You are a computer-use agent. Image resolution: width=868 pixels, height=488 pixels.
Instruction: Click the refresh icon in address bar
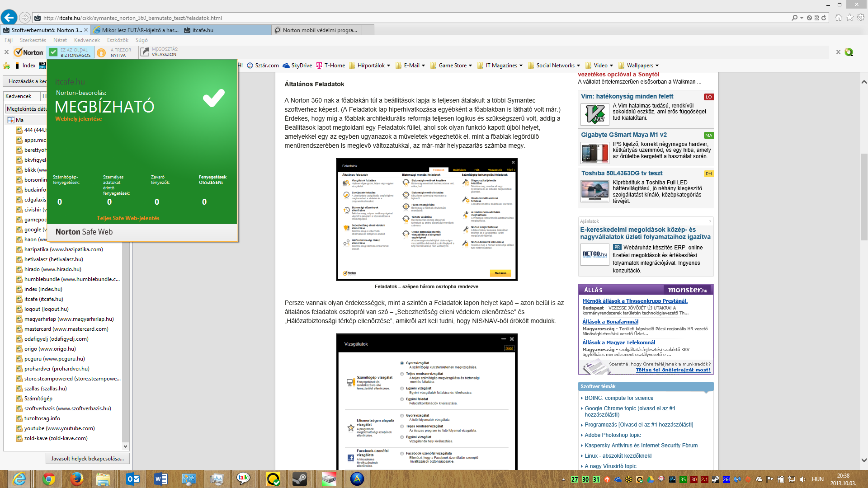[x=824, y=18]
